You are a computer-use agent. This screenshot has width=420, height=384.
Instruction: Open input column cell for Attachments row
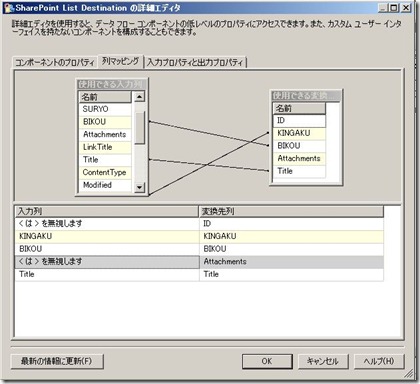[x=107, y=262]
